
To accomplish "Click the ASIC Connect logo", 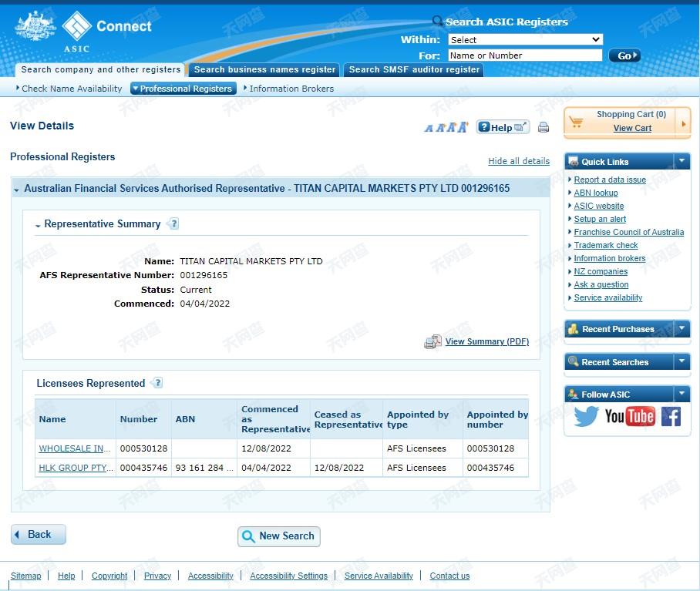I will 83,32.
